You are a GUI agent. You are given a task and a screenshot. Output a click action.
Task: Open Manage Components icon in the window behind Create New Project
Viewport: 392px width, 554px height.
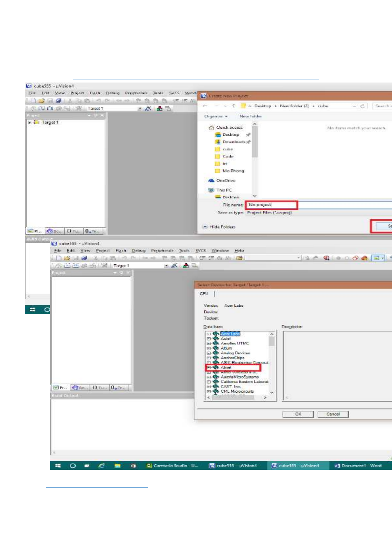tap(160, 108)
